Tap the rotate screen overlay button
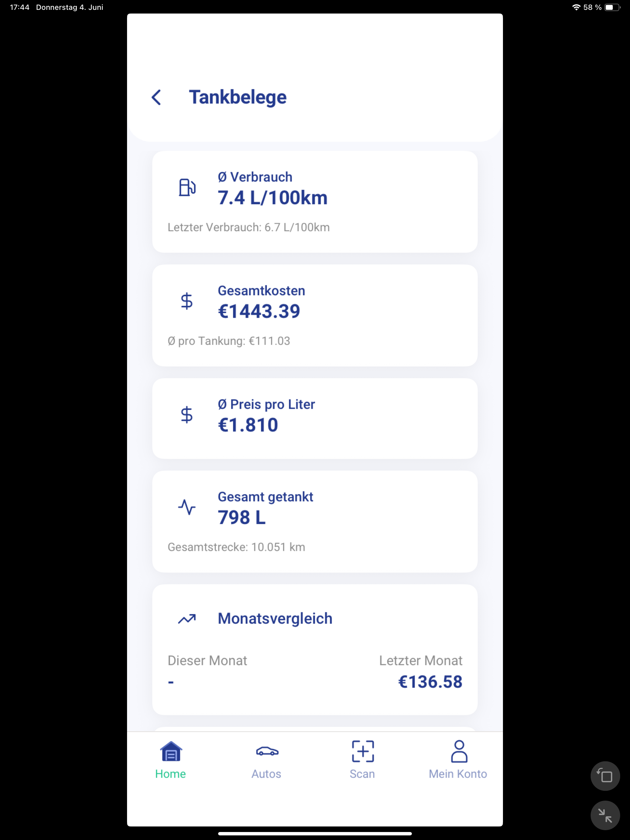The image size is (630, 840). tap(605, 776)
